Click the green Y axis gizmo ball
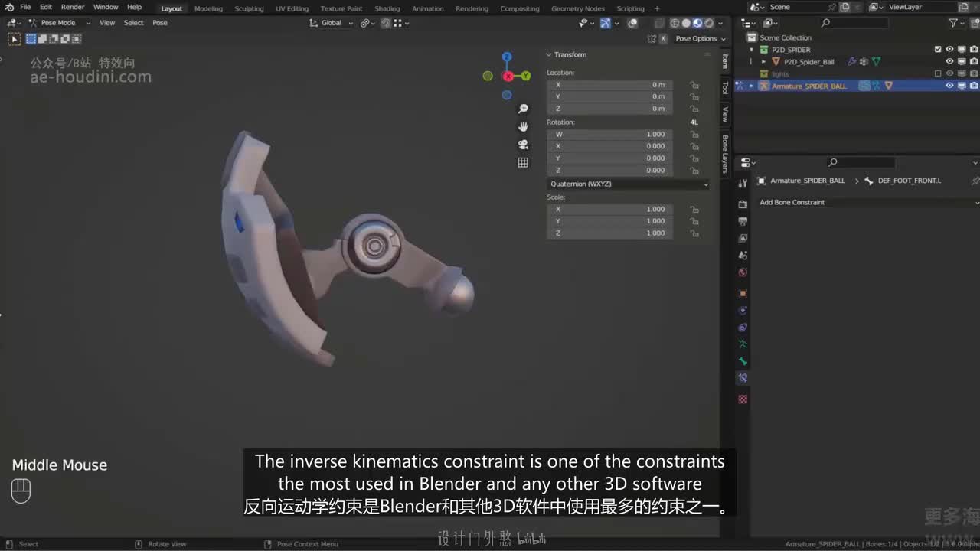This screenshot has height=551, width=980. point(526,76)
